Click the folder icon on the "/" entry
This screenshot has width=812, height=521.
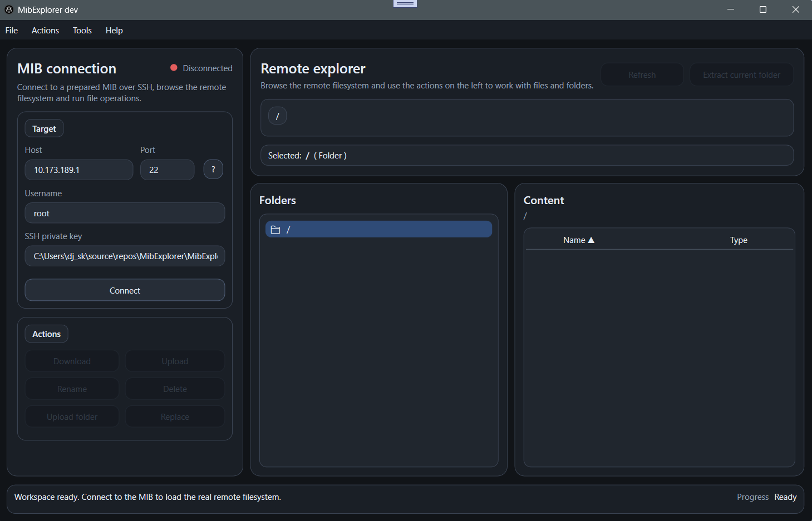point(275,229)
